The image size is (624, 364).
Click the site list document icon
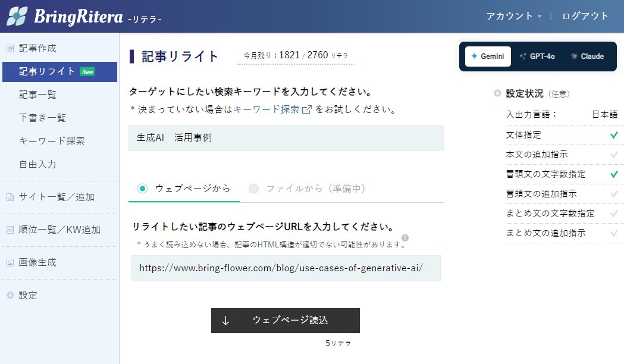(x=10, y=197)
